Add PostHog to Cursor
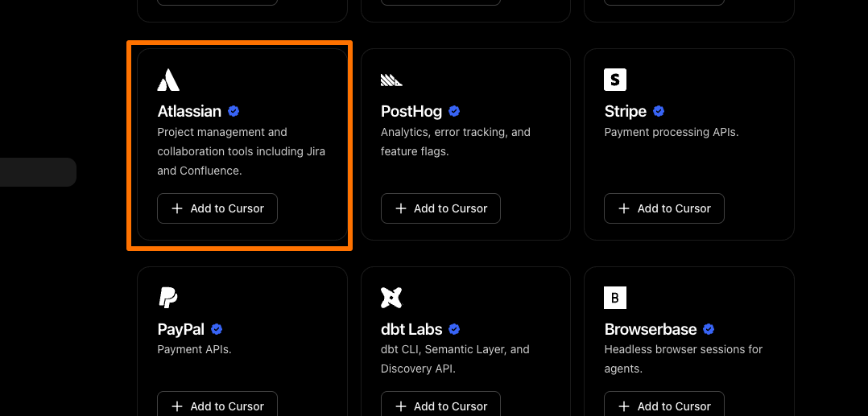Screen dimensions: 868x416 [440, 208]
